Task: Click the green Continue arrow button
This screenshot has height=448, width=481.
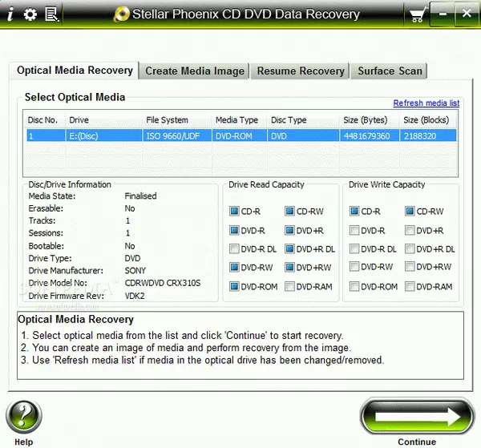Action: click(x=417, y=416)
